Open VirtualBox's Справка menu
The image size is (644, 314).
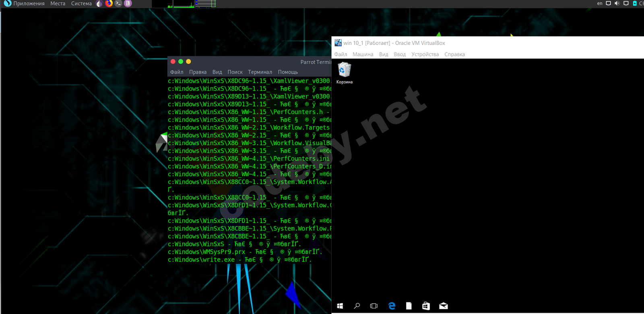455,54
